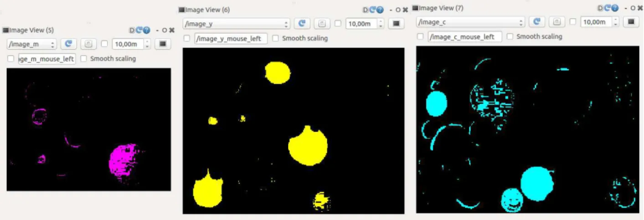This screenshot has height=220, width=644.
Task: Open the /image_y topic dropdown
Action: [237, 24]
